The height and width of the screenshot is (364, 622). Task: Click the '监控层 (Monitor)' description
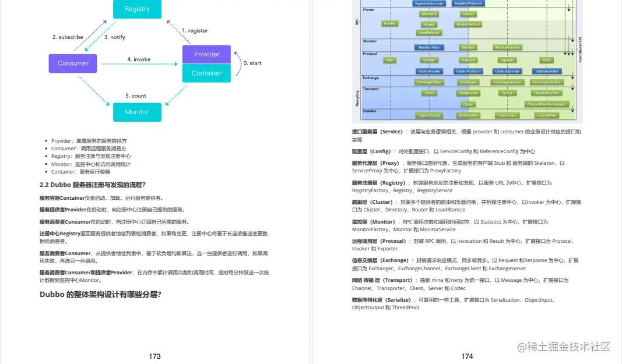click(x=450, y=225)
